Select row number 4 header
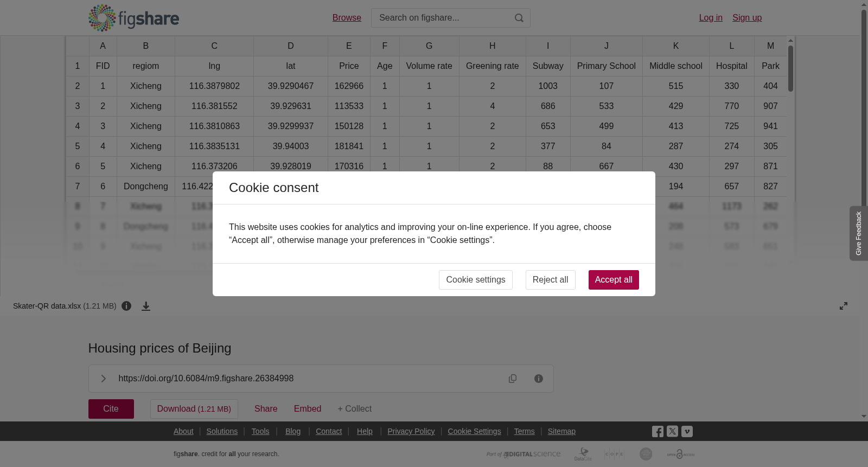This screenshot has width=868, height=467. coord(78,126)
